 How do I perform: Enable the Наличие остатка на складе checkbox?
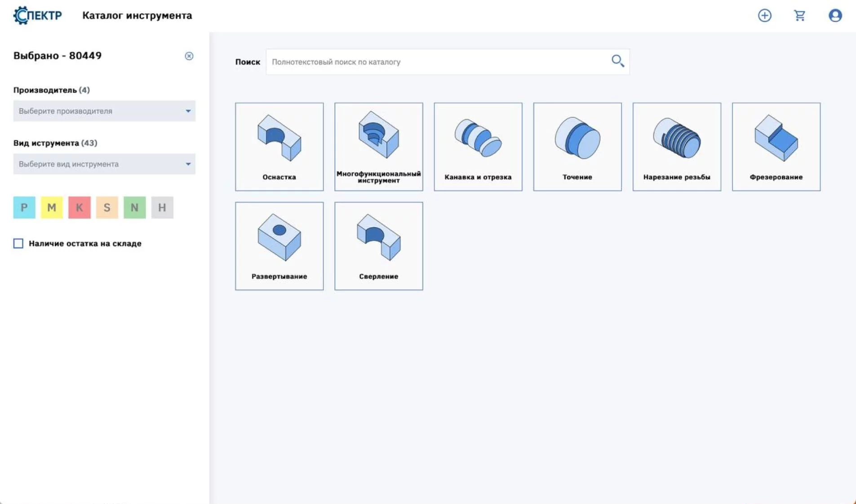pyautogui.click(x=18, y=243)
